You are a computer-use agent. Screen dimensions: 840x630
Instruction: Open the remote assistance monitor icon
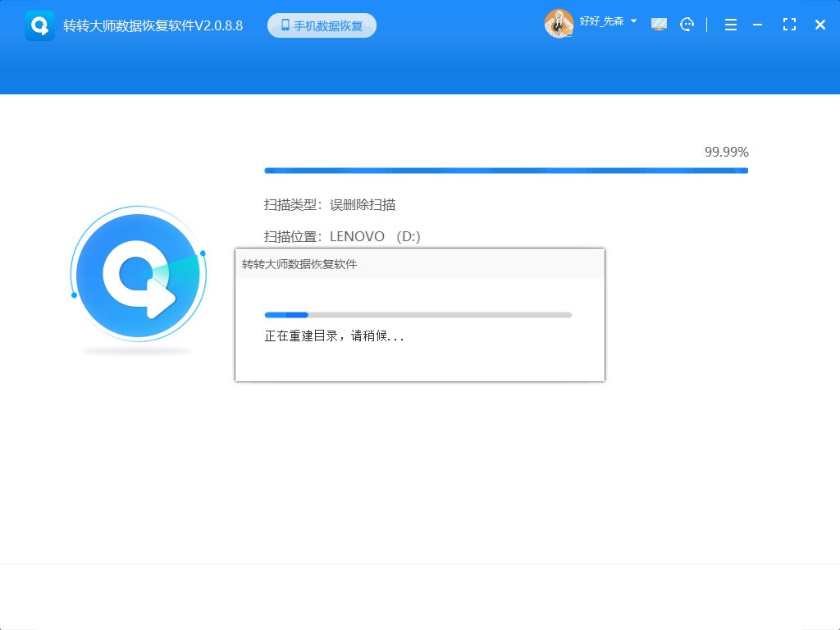tap(659, 24)
